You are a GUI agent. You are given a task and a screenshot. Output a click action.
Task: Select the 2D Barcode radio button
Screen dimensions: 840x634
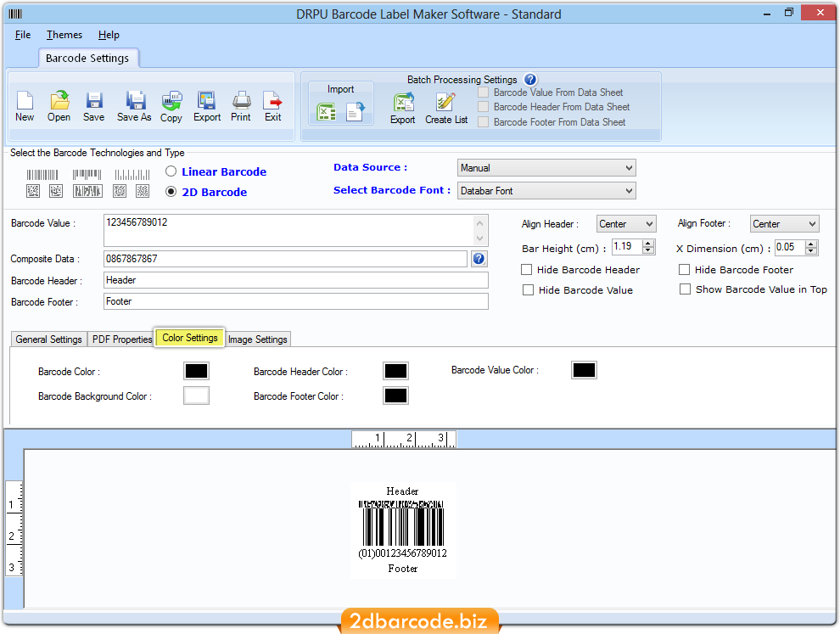coord(171,191)
